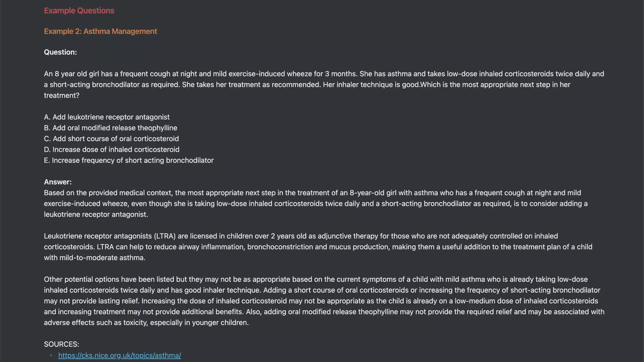
Task: Select option A leukotriene receptor antagonist
Action: (x=107, y=117)
